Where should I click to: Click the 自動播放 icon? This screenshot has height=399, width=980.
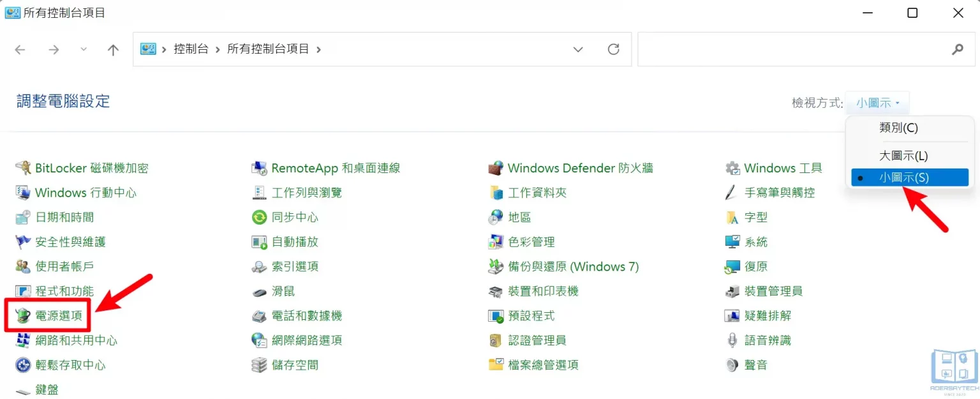pyautogui.click(x=260, y=242)
